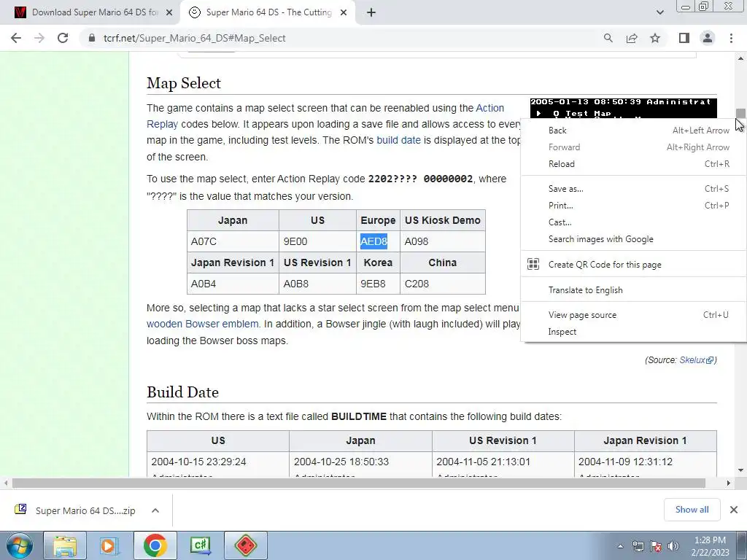747x560 pixels.
Task: Click the horizontal scrollbar left arrow
Action: point(6,483)
